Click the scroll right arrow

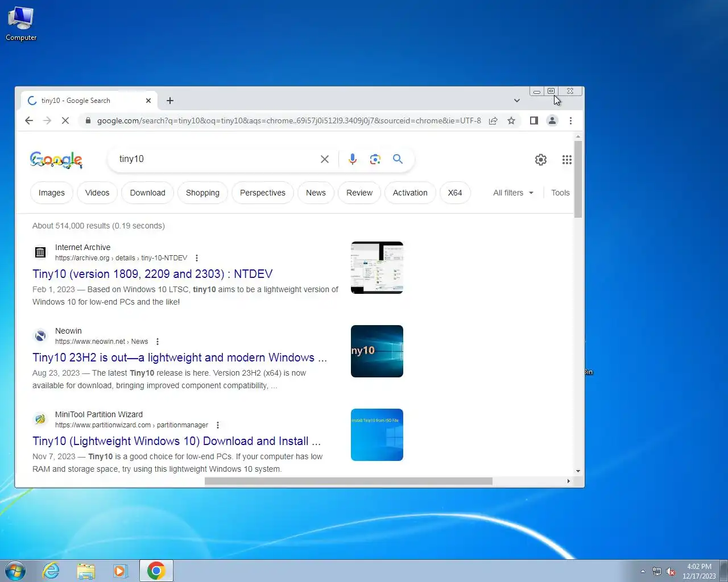click(568, 481)
